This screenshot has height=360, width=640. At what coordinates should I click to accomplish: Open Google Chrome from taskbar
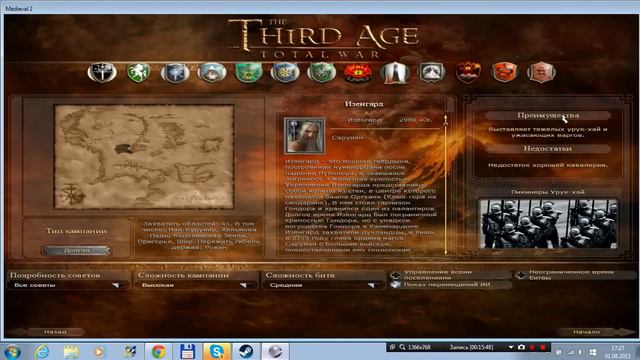point(158,351)
